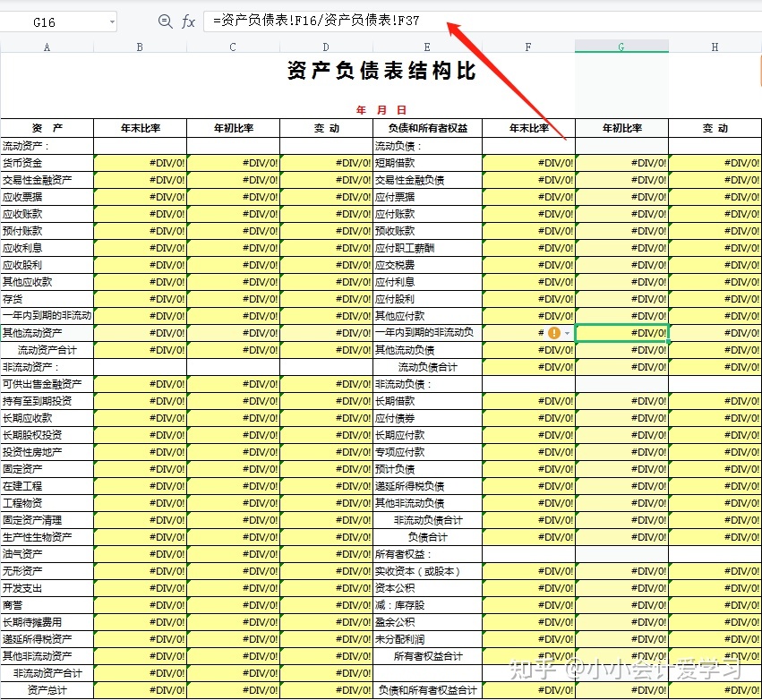Select the 固定资产 cell

pyautogui.click(x=47, y=469)
